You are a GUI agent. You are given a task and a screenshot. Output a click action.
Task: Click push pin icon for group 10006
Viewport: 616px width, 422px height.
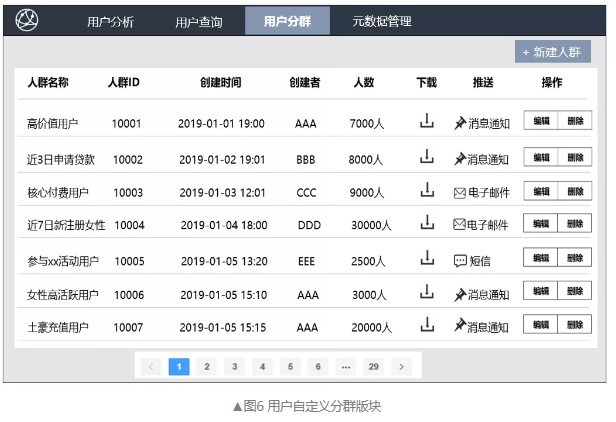(x=460, y=294)
